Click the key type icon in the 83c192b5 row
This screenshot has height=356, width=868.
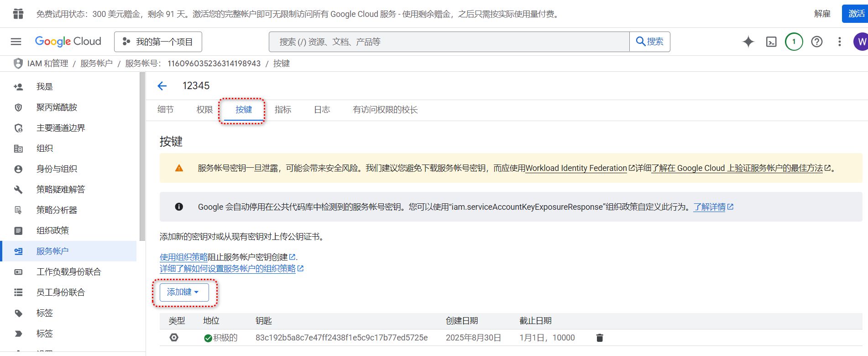pyautogui.click(x=174, y=337)
